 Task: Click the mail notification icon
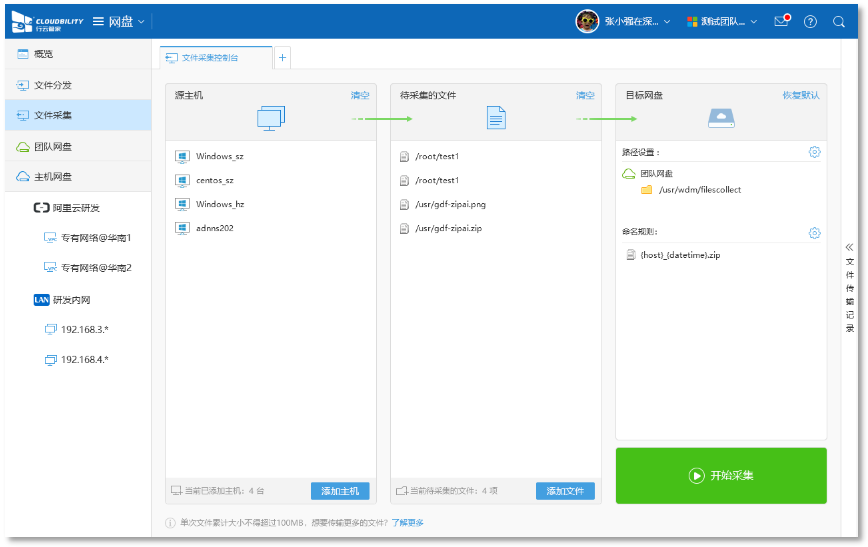782,21
